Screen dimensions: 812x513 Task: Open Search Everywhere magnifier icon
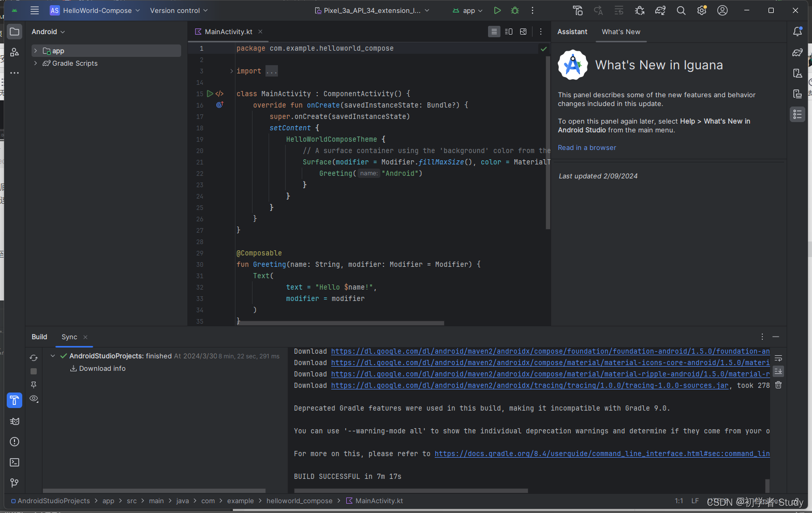coord(681,10)
